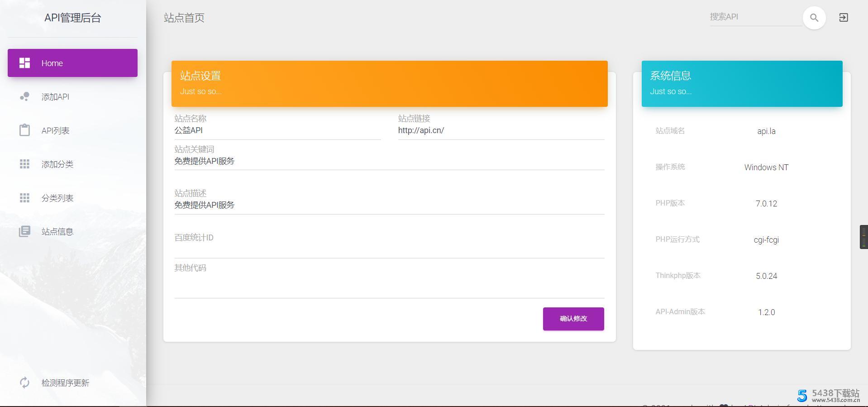The width and height of the screenshot is (868, 407).
Task: Click the 检测程序更新 refresh icon
Action: click(24, 383)
